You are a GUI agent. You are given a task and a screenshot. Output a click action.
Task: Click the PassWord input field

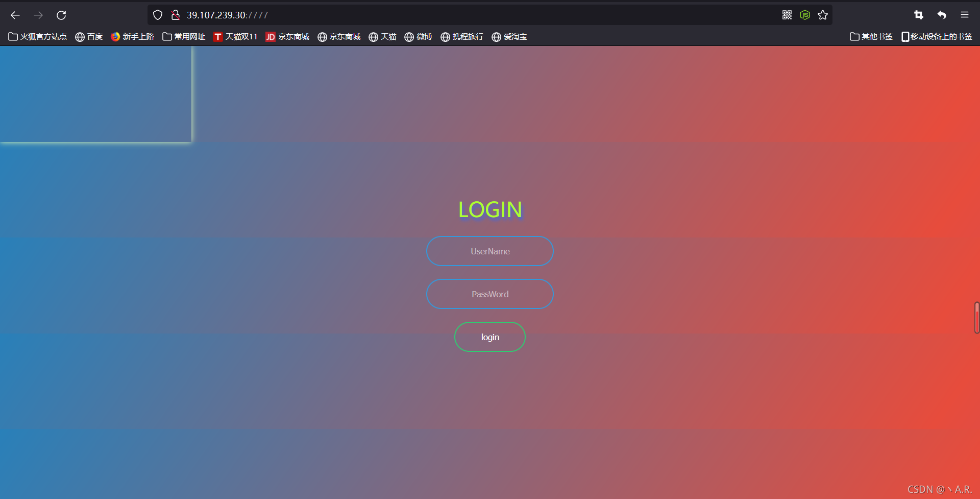click(490, 294)
